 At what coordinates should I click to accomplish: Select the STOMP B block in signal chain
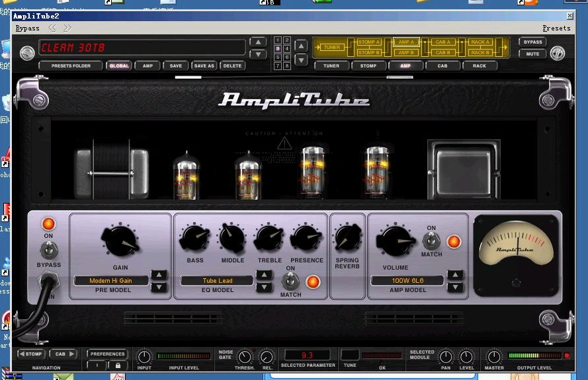coord(369,52)
